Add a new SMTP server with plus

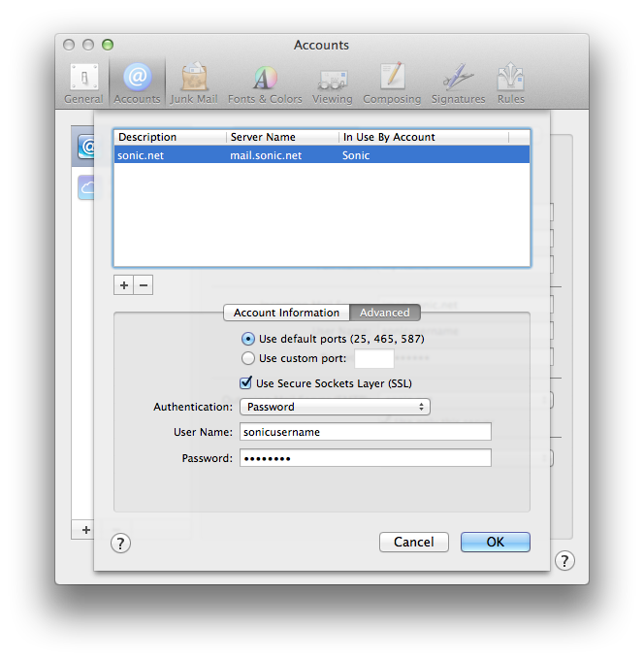pos(124,285)
